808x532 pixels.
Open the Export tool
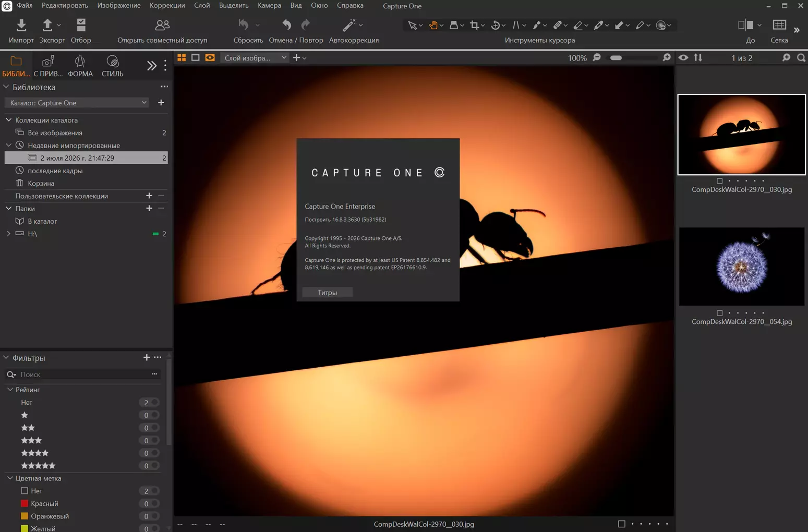[47, 25]
